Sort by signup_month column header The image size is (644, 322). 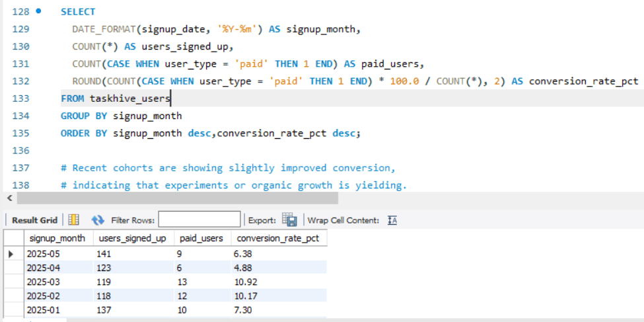point(58,238)
